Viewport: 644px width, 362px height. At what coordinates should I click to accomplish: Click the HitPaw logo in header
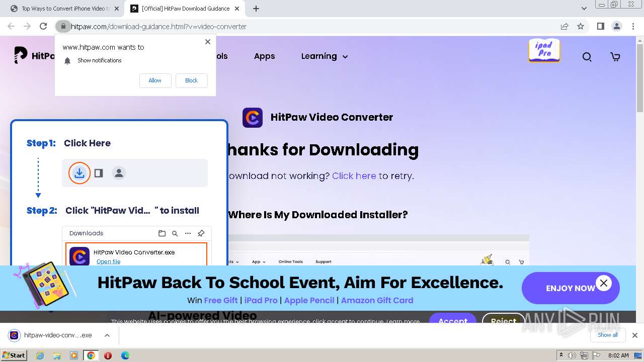tap(34, 55)
